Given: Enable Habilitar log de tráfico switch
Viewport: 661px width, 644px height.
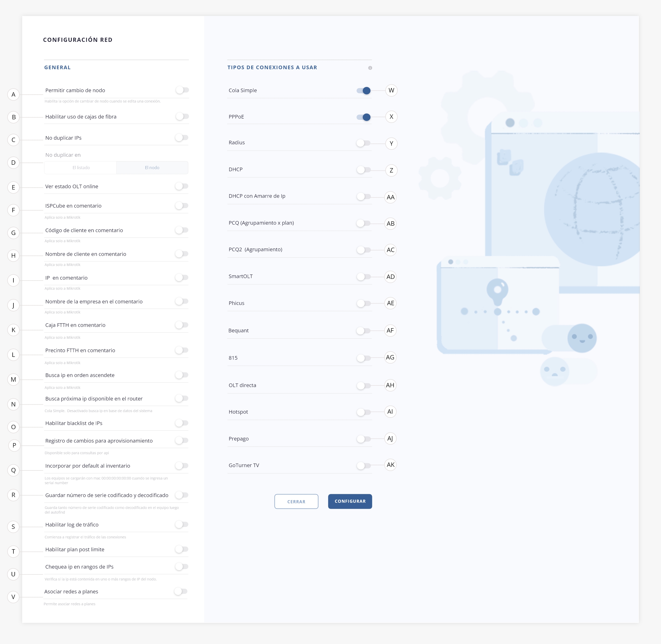Looking at the screenshot, I should click(x=182, y=525).
